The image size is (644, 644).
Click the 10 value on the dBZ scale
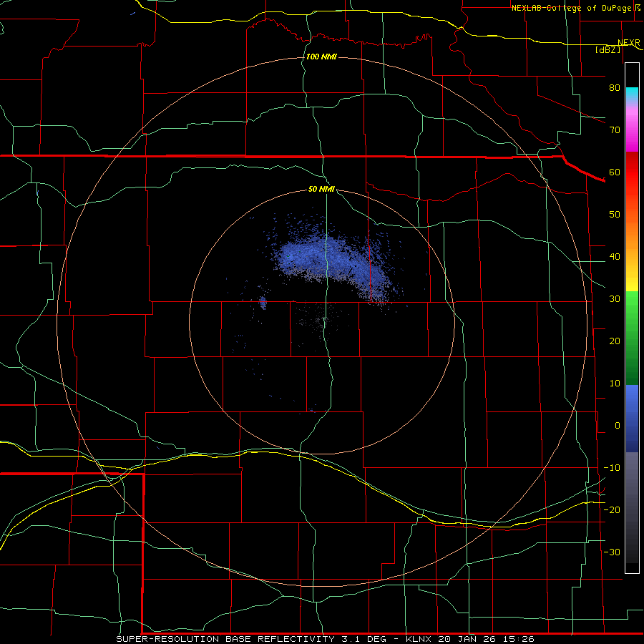(615, 384)
